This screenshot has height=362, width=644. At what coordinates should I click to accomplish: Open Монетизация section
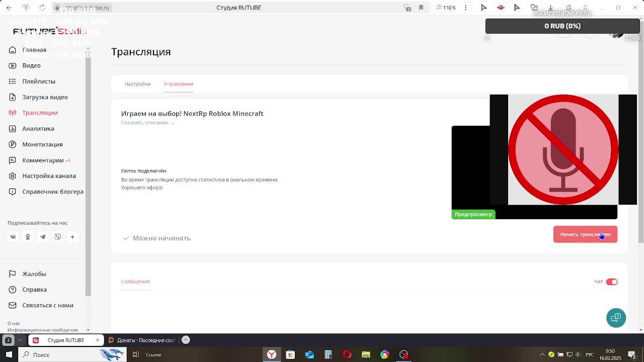pos(42,144)
